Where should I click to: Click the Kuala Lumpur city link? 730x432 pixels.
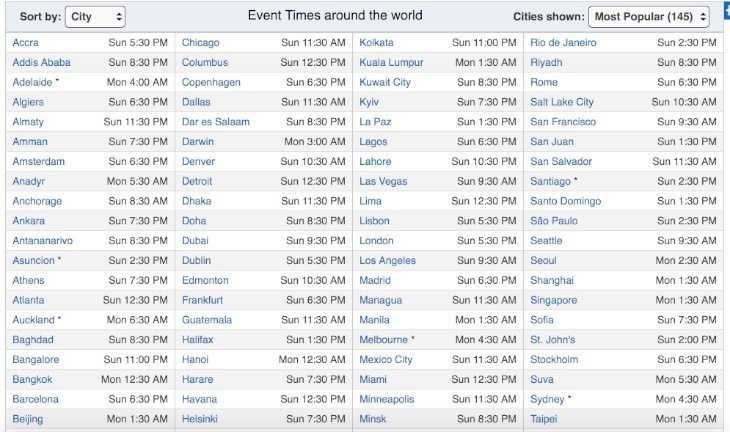[391, 62]
